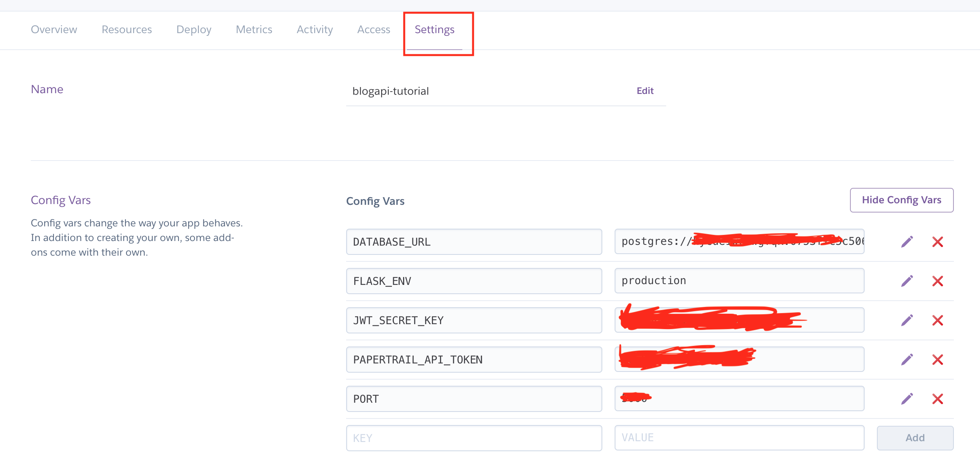The width and height of the screenshot is (980, 472).
Task: Switch to the Overview tab
Action: click(x=54, y=30)
